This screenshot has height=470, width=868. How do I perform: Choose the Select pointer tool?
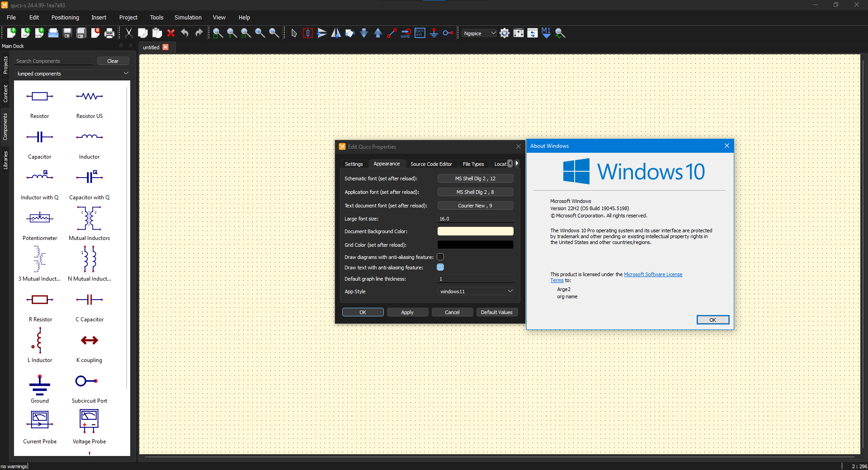[294, 33]
